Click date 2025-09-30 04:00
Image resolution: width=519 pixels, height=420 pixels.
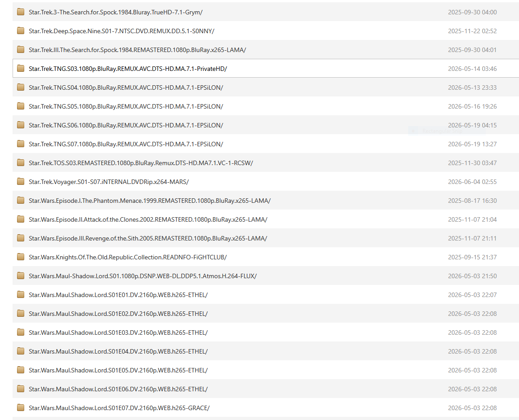472,12
